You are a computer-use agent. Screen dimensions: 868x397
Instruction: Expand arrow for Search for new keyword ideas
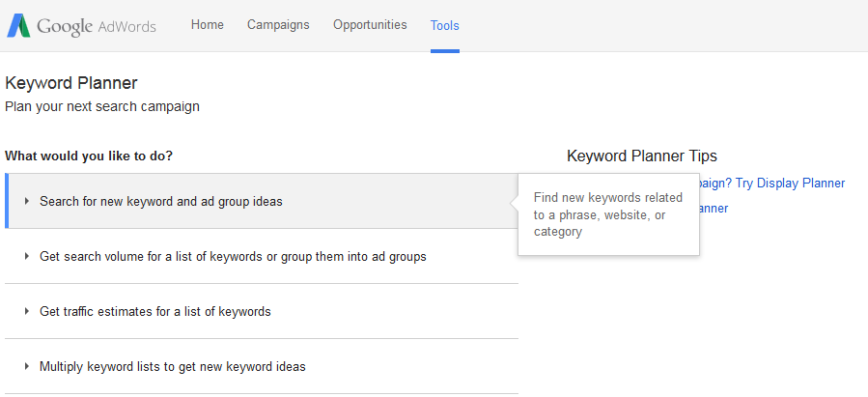pyautogui.click(x=27, y=202)
